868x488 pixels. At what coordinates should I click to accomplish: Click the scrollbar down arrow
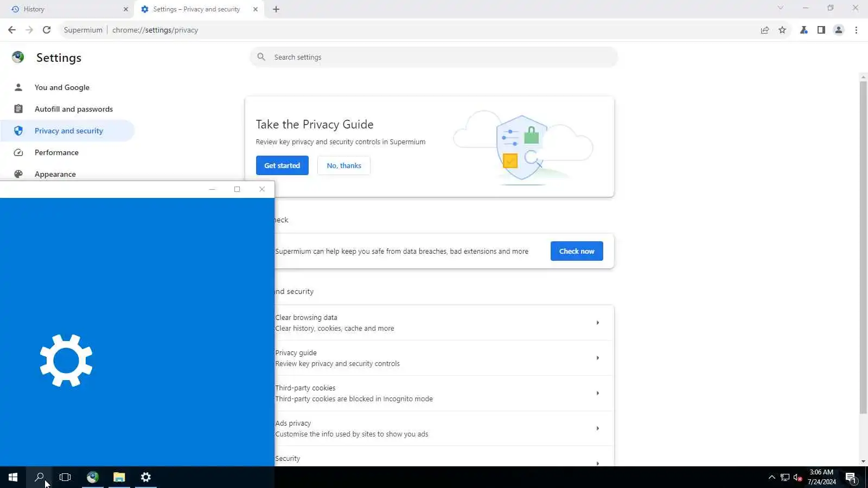[863, 461]
